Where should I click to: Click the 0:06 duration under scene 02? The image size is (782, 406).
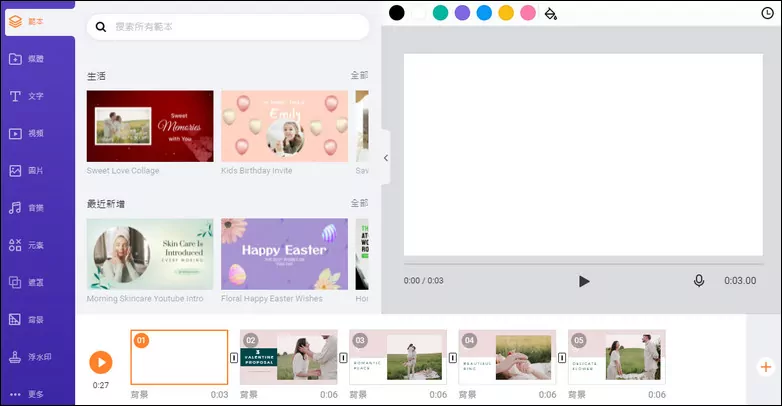[x=329, y=395]
